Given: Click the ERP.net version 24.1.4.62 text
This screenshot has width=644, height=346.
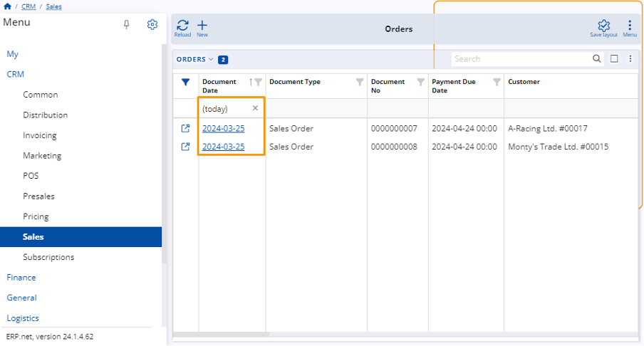Looking at the screenshot, I should 50,337.
